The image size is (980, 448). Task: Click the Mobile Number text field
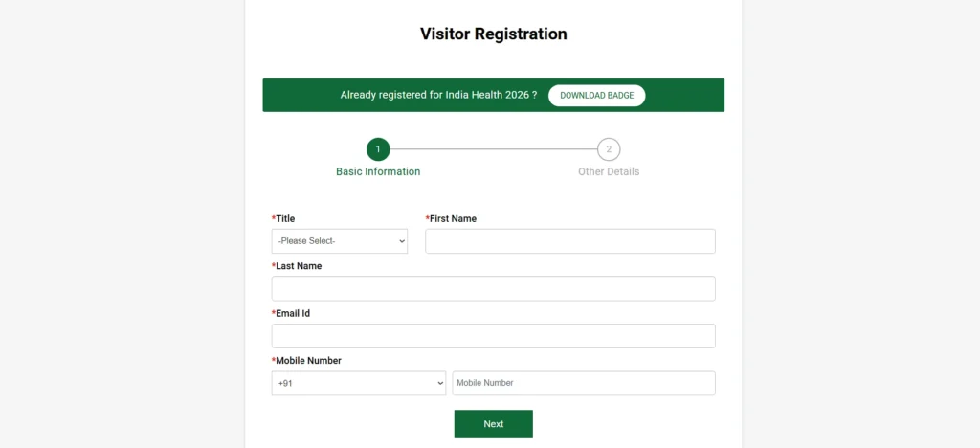pos(584,383)
